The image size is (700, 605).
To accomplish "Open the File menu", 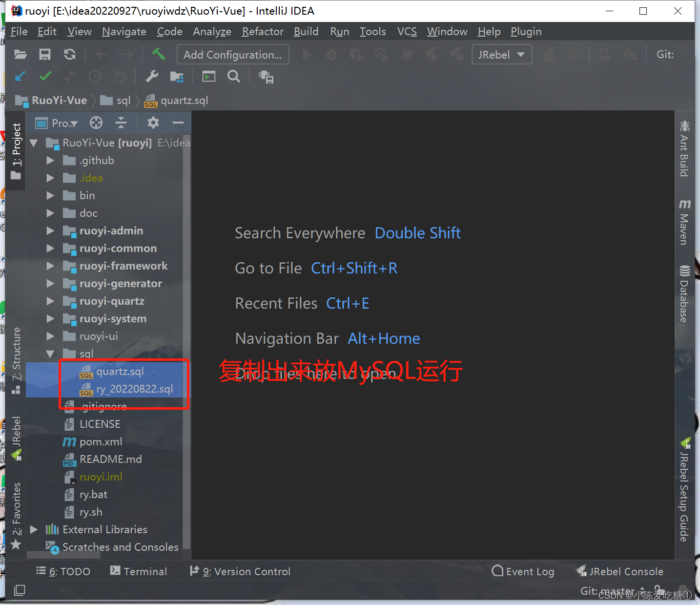I will (x=19, y=31).
